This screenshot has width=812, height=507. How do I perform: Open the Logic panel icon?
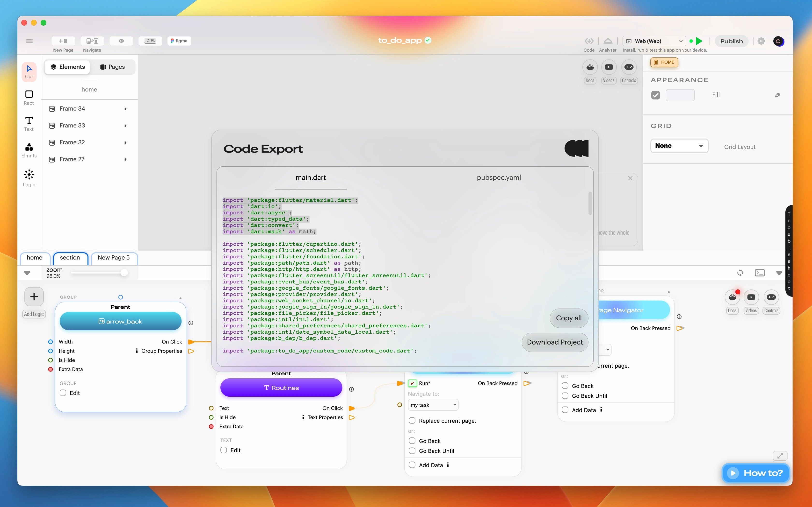pos(29,175)
